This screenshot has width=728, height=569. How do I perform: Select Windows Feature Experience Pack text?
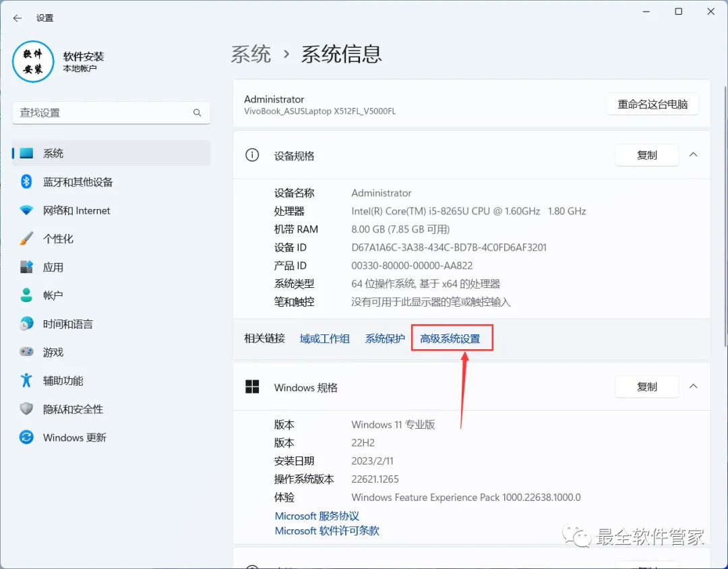[x=466, y=498]
